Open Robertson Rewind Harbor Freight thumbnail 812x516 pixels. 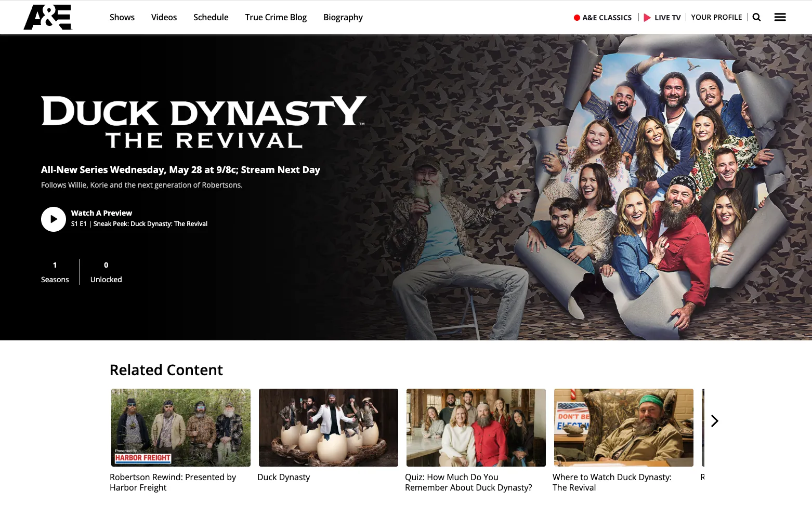(181, 428)
